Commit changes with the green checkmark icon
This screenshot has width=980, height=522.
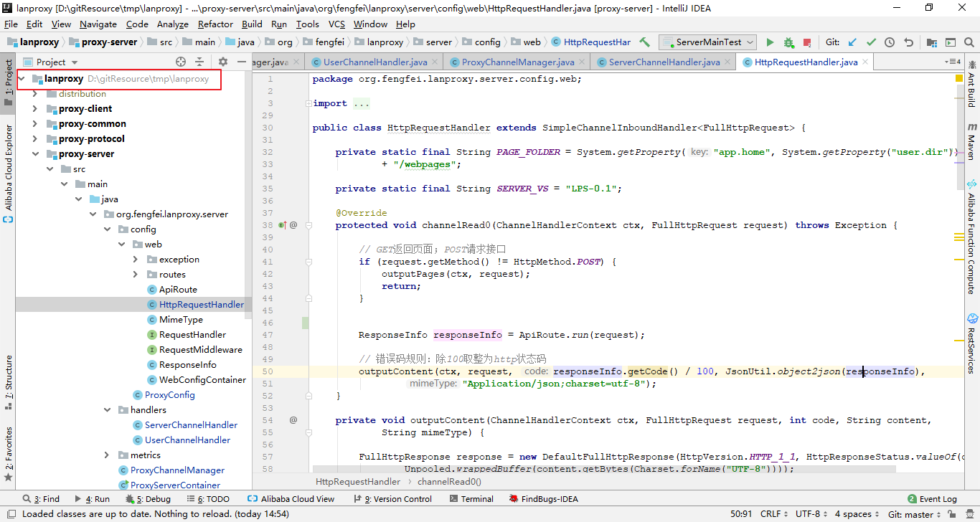click(x=871, y=42)
